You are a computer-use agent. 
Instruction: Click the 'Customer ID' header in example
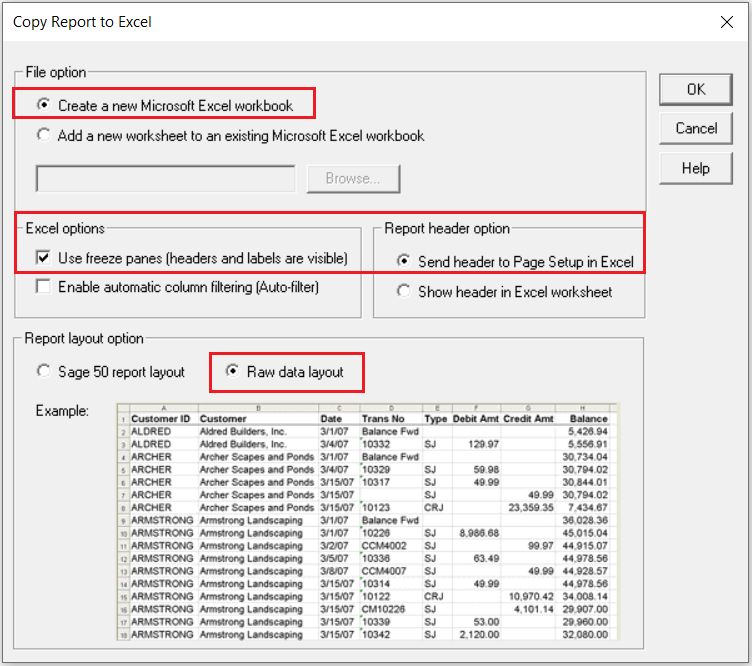click(x=161, y=419)
